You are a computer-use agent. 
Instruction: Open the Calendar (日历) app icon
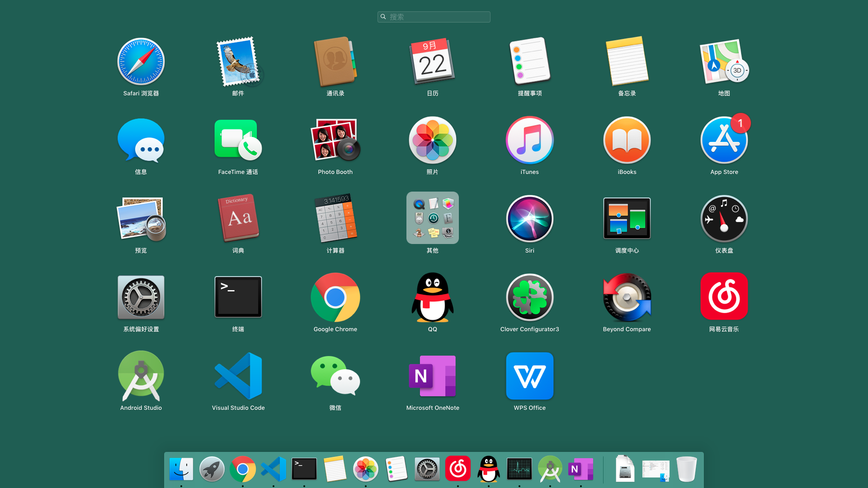pos(433,61)
